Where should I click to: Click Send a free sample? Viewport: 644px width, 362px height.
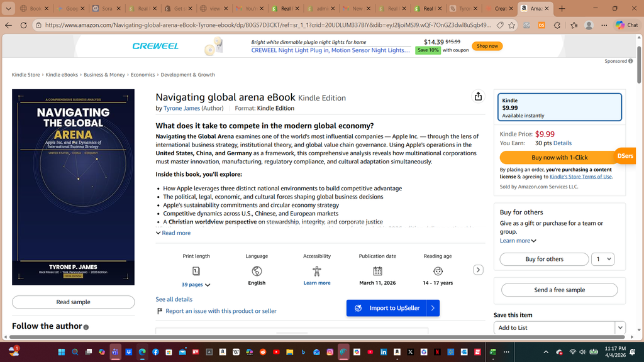[x=559, y=290]
